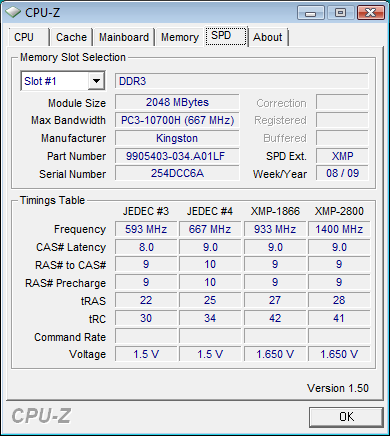The width and height of the screenshot is (390, 436).
Task: Click the SPD tab
Action: [226, 36]
